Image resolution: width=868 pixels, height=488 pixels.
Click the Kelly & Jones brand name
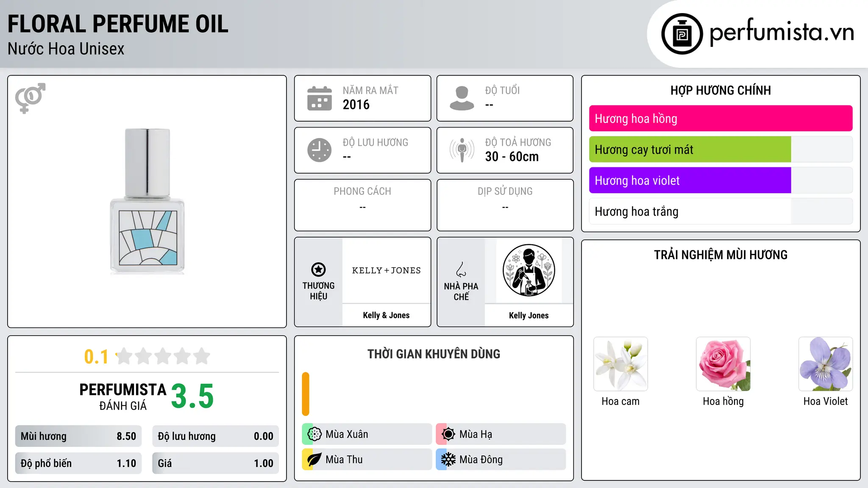click(x=386, y=315)
